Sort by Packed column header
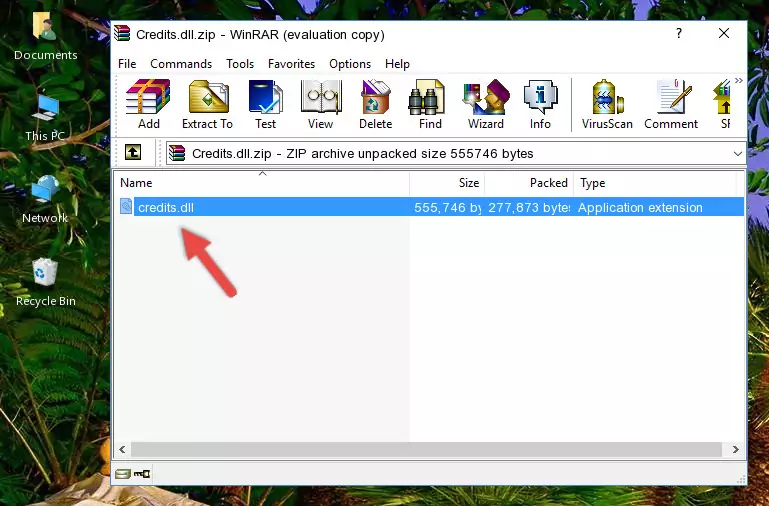This screenshot has height=506, width=769. pyautogui.click(x=529, y=183)
